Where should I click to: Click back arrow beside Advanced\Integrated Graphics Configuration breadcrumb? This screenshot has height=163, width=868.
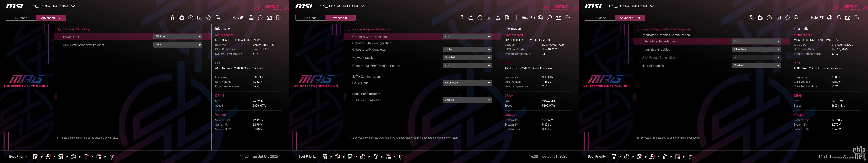coord(638,30)
